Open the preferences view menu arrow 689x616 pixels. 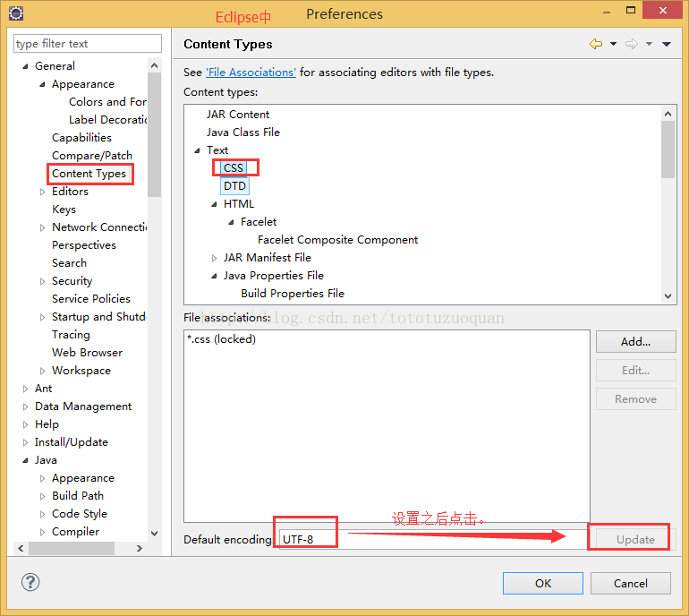coord(667,44)
